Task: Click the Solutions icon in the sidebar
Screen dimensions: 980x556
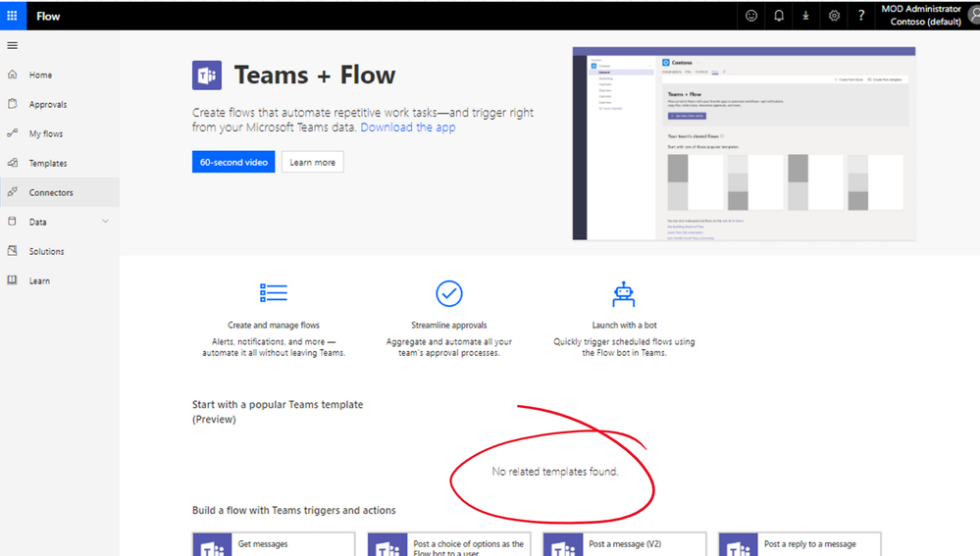Action: click(13, 250)
